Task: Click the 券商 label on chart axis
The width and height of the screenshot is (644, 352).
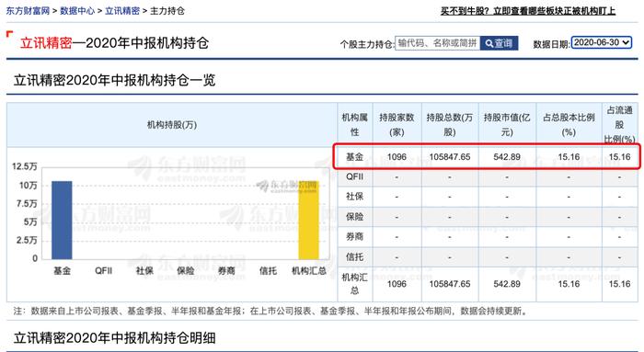Action: pos(226,271)
